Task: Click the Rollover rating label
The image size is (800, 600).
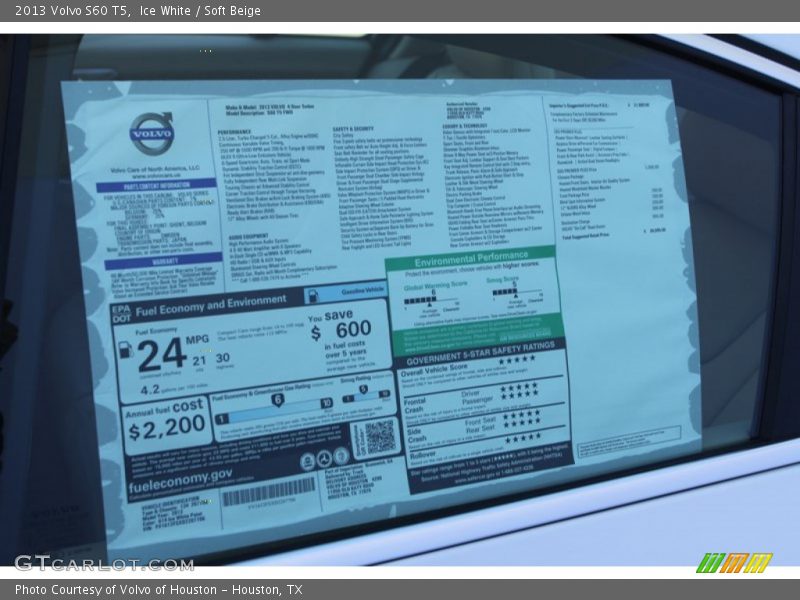Action: (423, 454)
